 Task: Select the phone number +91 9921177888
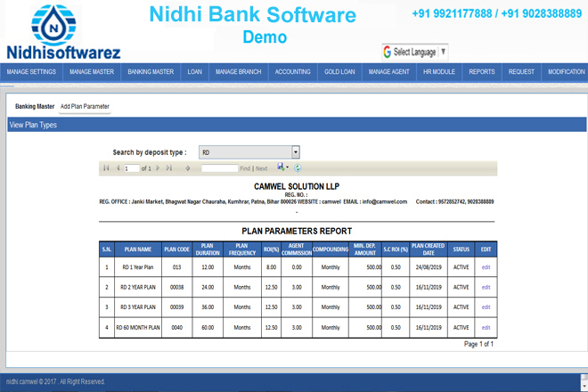(x=452, y=14)
